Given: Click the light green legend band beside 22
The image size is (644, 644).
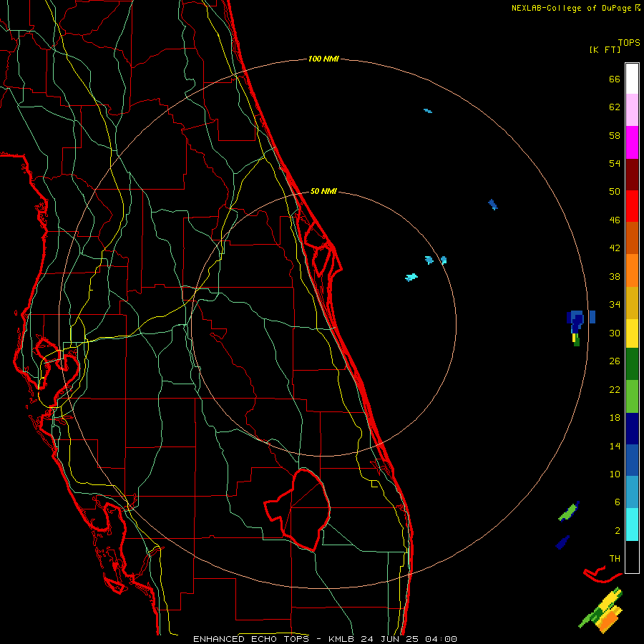Looking at the screenshot, I should [x=632, y=396].
